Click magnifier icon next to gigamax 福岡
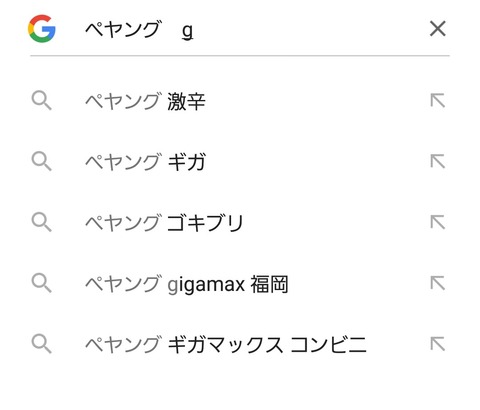Image resolution: width=480 pixels, height=410 pixels. pos(42,283)
